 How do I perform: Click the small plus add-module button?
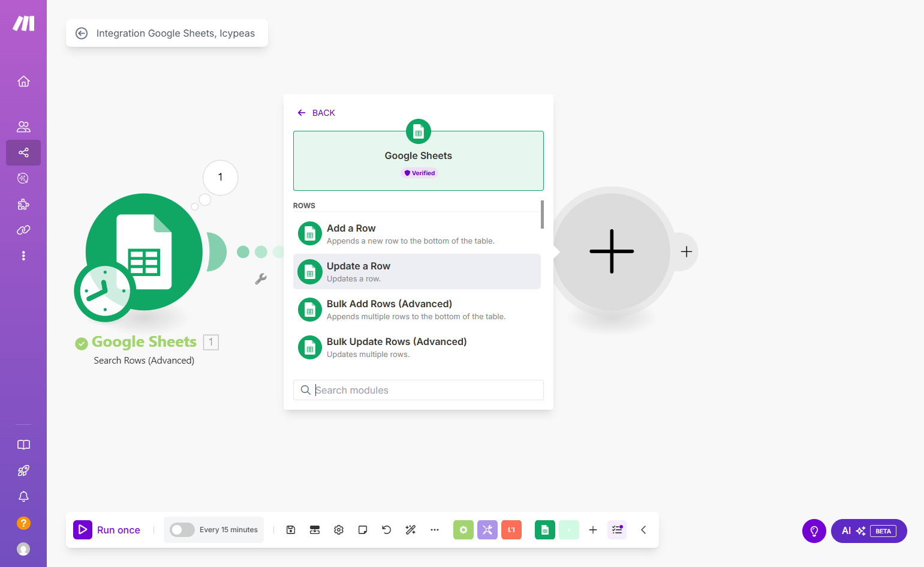pyautogui.click(x=687, y=252)
